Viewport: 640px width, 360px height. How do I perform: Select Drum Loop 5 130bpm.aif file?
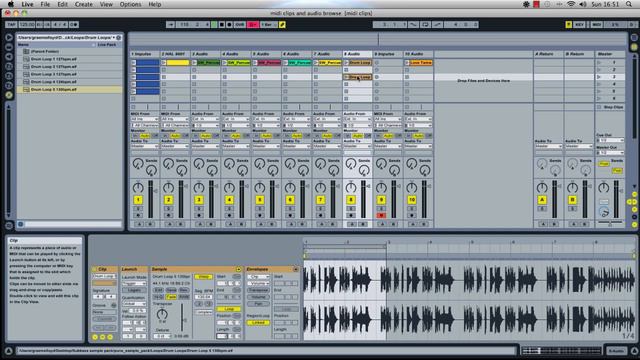(x=69, y=89)
